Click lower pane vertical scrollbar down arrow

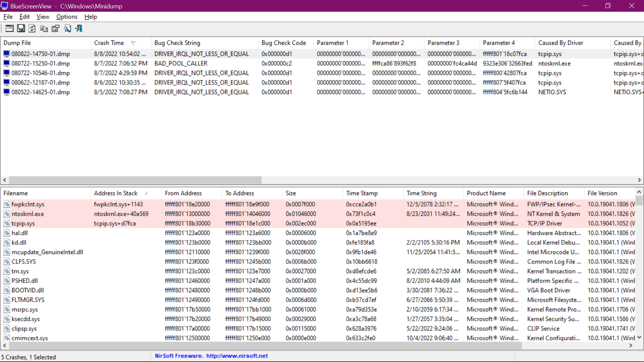pyautogui.click(x=639, y=337)
